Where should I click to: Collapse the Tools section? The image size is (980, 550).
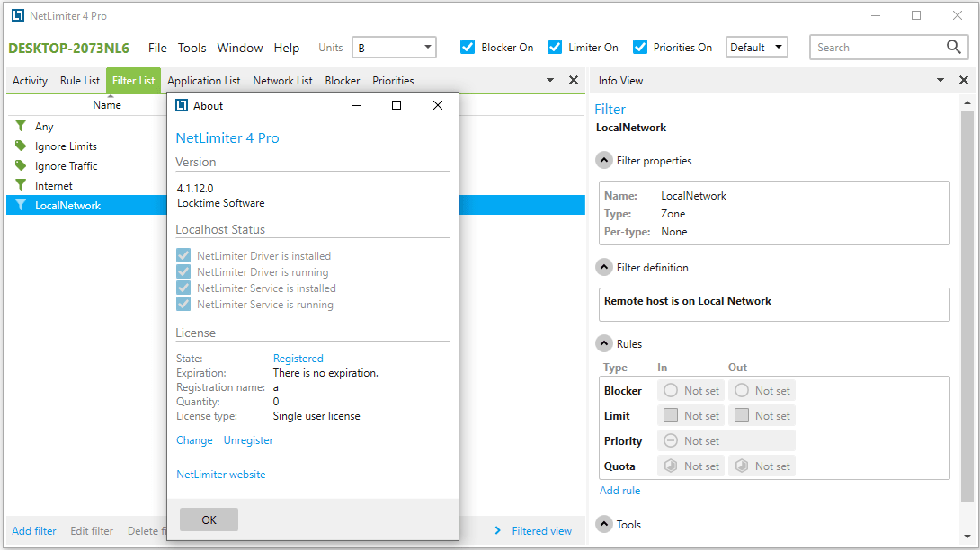(604, 524)
